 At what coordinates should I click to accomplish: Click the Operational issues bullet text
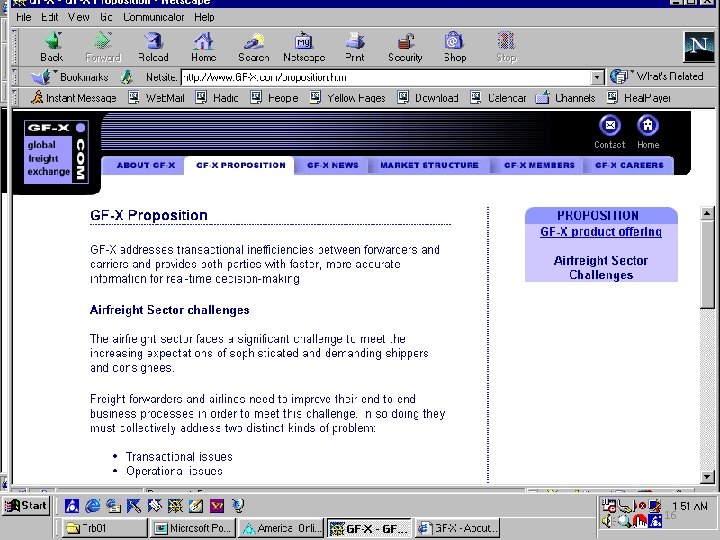(x=174, y=471)
